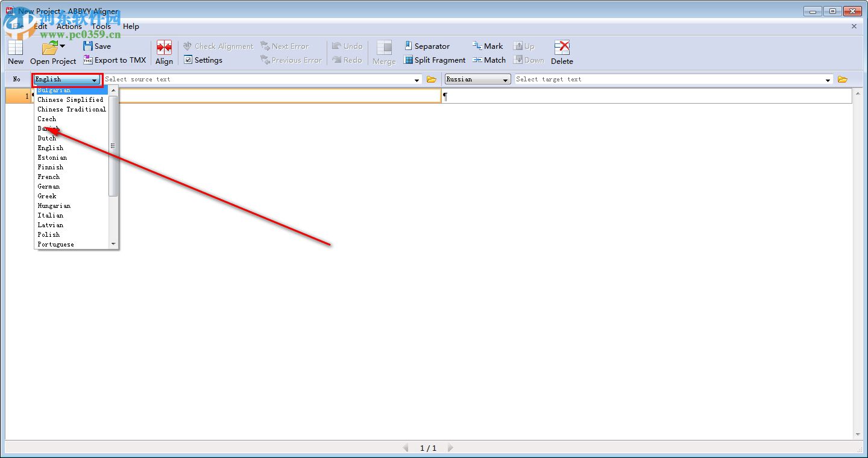Click the Match toolbar button
Viewport: 868px width, 458px height.
tap(489, 60)
